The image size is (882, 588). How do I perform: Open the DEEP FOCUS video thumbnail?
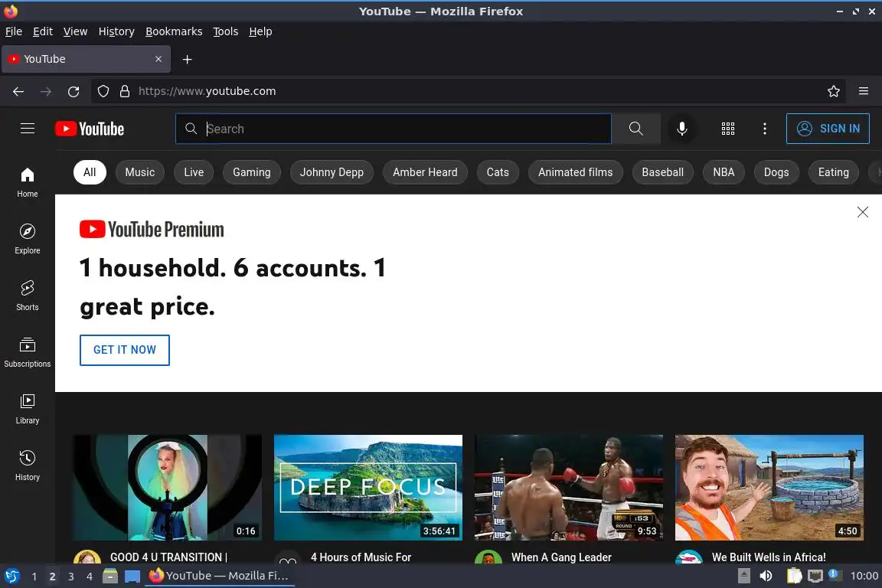point(367,487)
